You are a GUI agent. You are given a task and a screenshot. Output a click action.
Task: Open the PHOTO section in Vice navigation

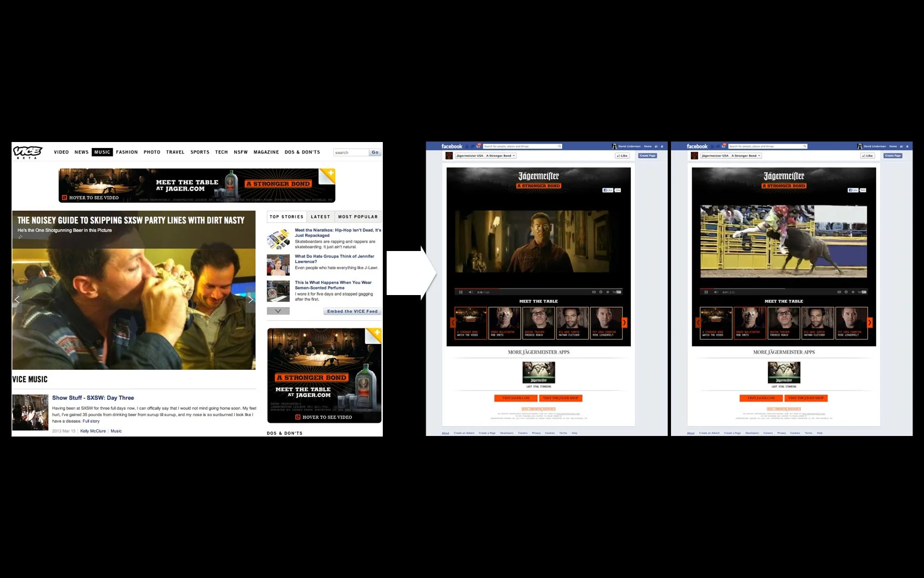click(152, 152)
